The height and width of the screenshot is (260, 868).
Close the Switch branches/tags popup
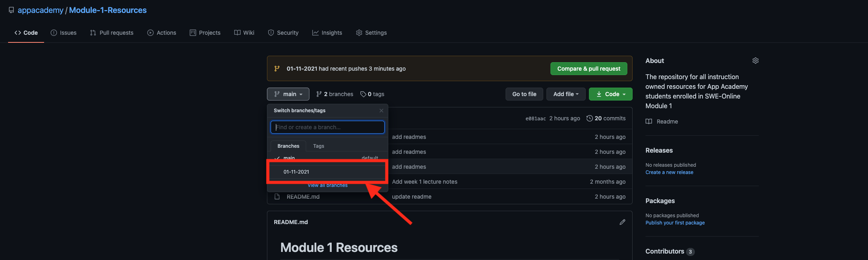pos(381,111)
